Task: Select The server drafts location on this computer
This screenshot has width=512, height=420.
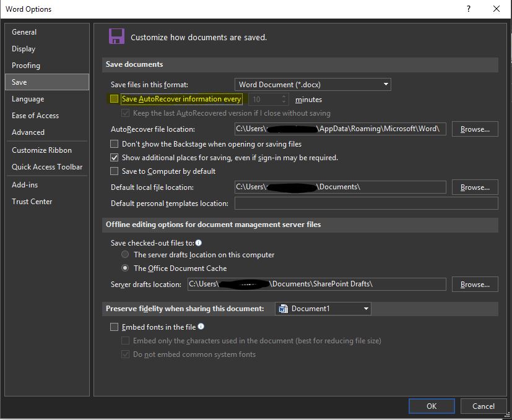Action: 125,254
